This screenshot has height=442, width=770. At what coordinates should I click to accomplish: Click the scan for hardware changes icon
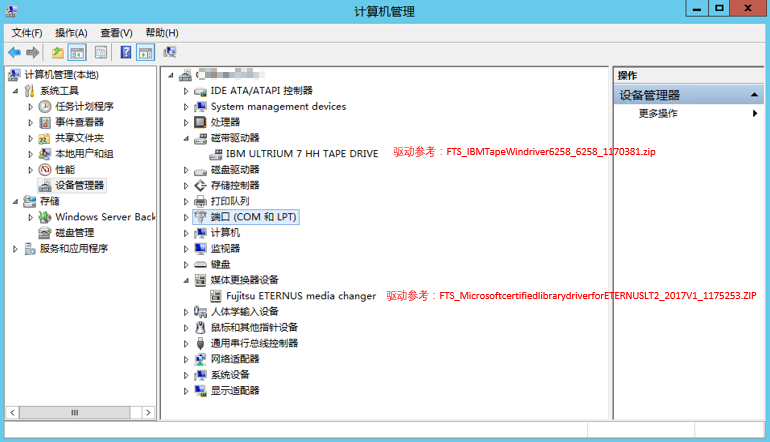click(170, 52)
